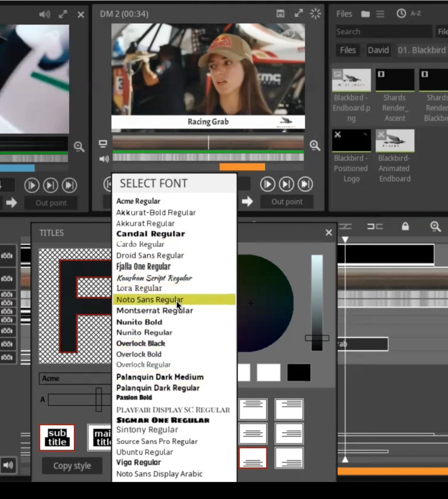Image resolution: width=448 pixels, height=499 pixels.
Task: Select bottom-center text alignment option
Action: tap(253, 458)
